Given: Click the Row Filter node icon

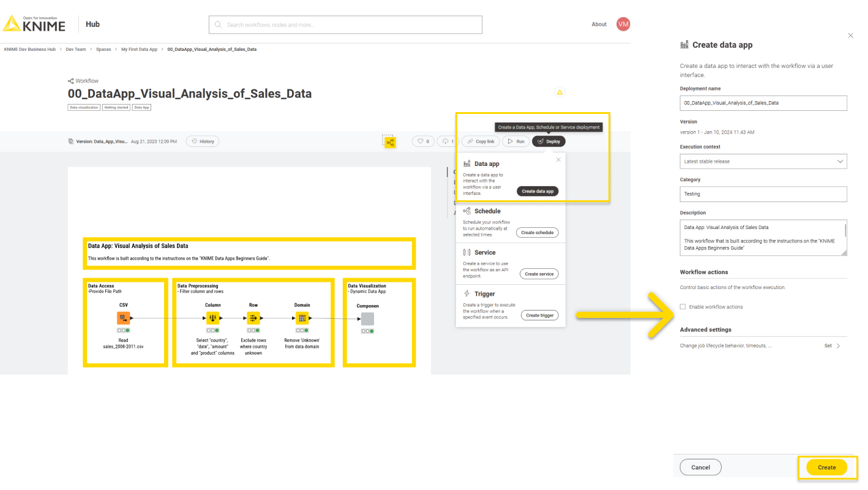Looking at the screenshot, I should 253,318.
